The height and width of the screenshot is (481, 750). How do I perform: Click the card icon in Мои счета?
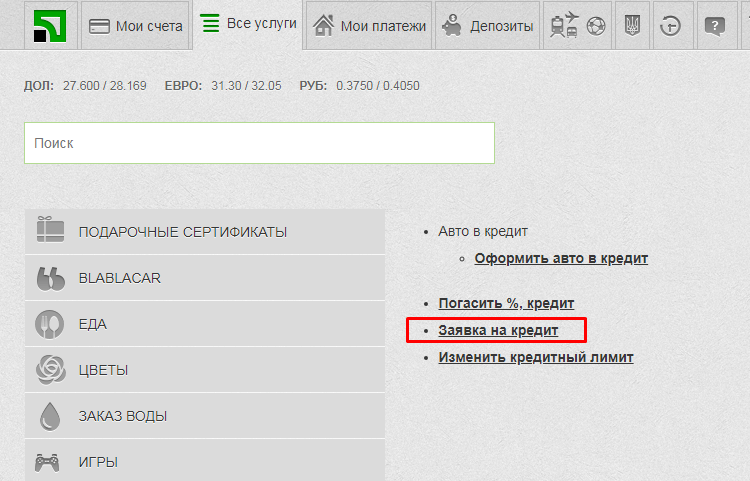[x=99, y=26]
